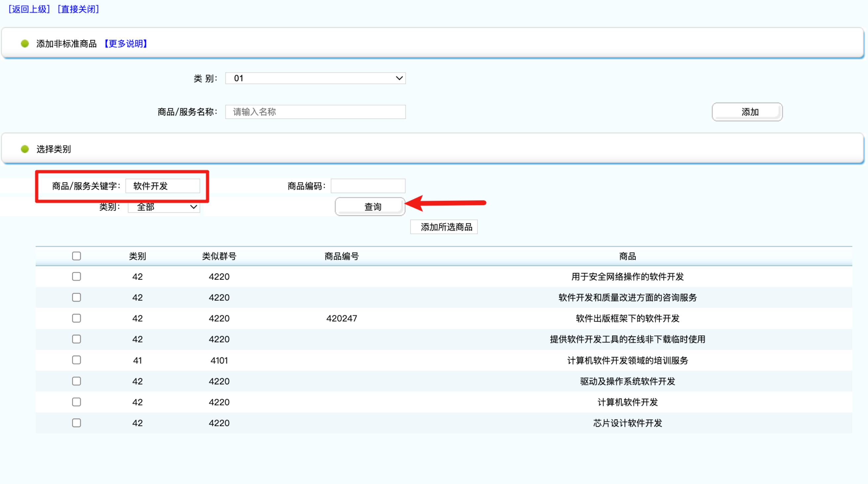Click the text 提供软件开发工具的在线非下载临时使用
868x484 pixels.
click(628, 339)
